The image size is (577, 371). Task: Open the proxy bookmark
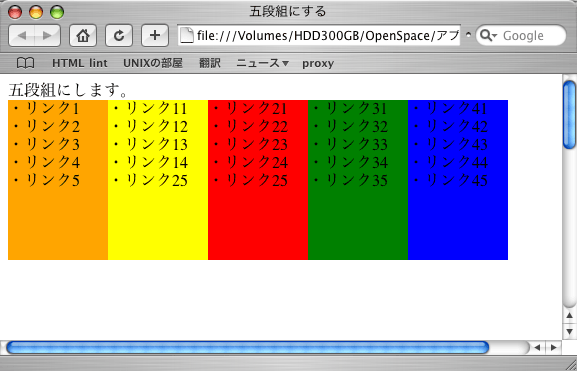pos(318,64)
